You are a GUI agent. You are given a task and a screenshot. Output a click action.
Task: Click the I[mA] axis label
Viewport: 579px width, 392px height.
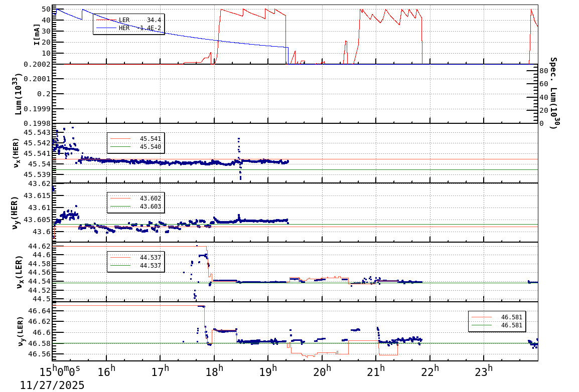coord(36,35)
